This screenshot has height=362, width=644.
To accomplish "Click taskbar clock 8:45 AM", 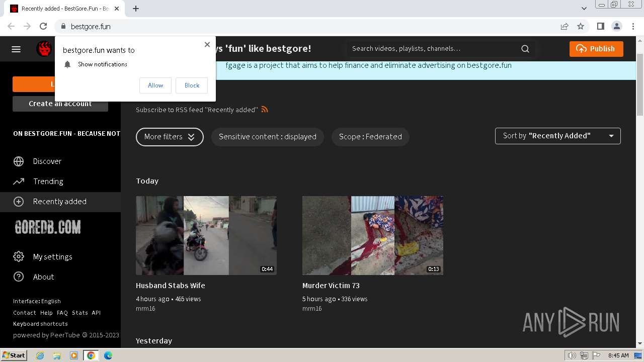I will 618,355.
